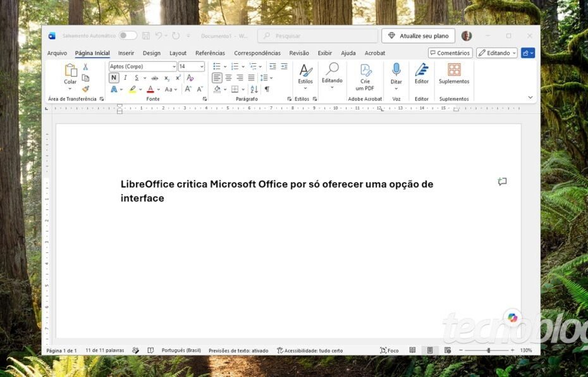The width and height of the screenshot is (588, 377).
Task: Open Suplementos add-ins
Action: (x=454, y=73)
